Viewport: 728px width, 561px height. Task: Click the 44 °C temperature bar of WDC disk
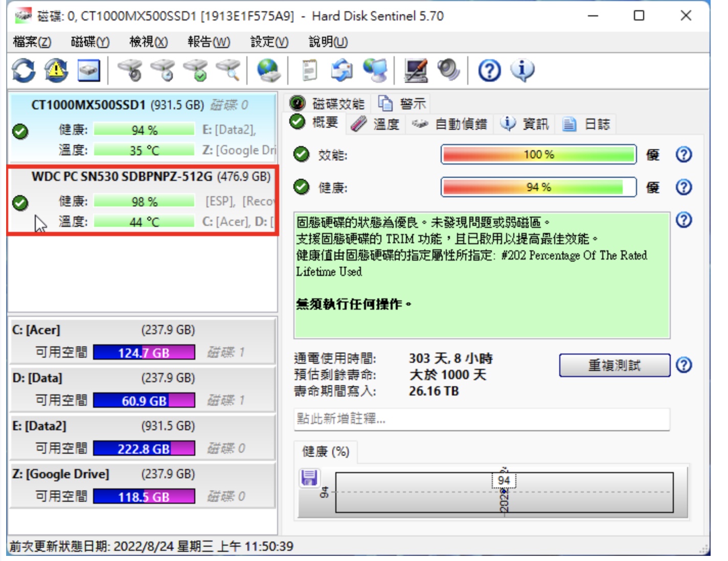[x=144, y=222]
